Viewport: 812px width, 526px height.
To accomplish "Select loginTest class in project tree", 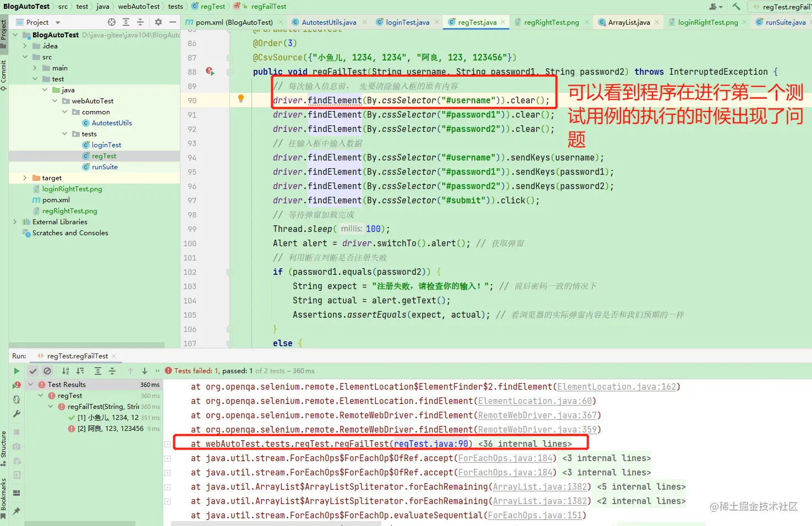I will coord(106,145).
